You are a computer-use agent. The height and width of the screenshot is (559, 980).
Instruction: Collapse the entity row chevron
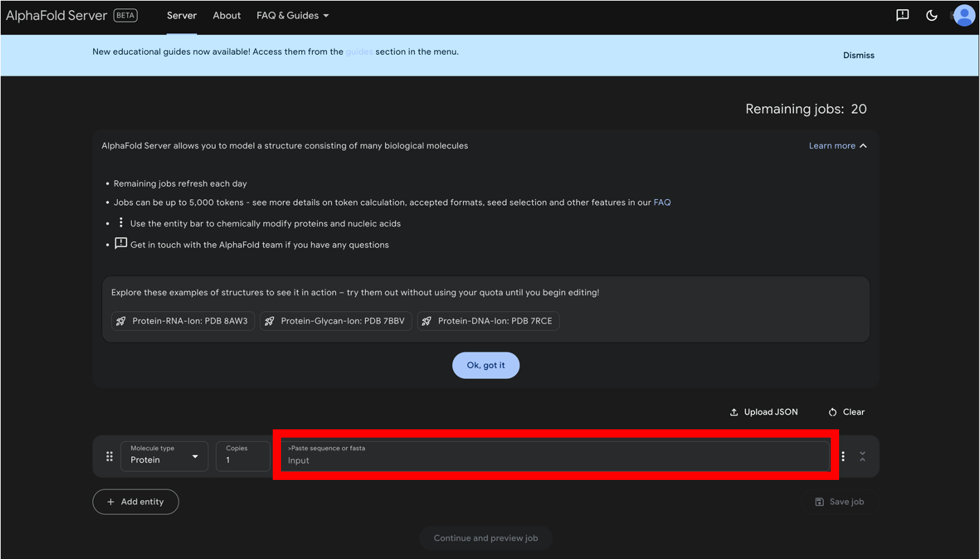[863, 456]
